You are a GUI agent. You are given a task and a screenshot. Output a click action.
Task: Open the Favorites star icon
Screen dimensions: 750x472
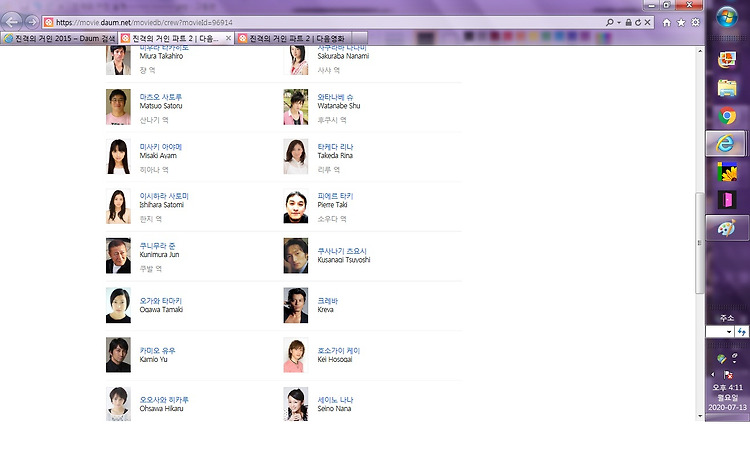tap(681, 22)
